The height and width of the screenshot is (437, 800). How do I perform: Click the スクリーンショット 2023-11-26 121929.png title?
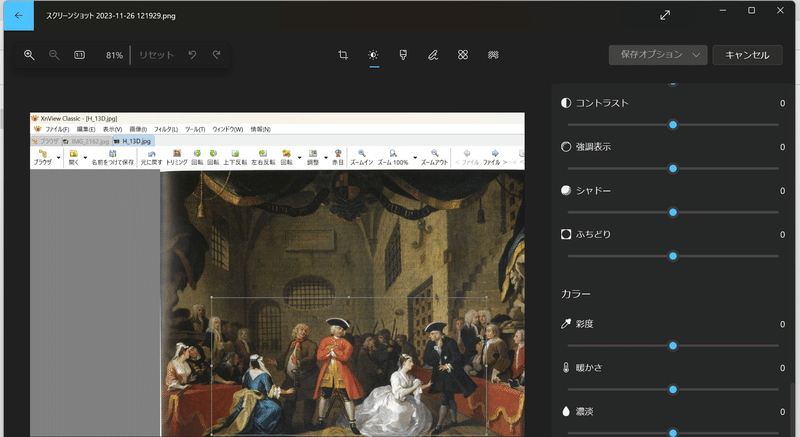point(111,16)
